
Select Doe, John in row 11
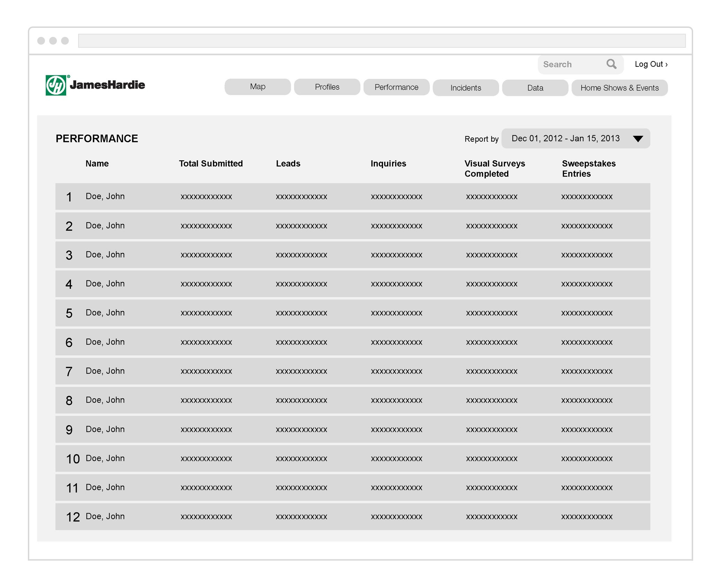105,487
